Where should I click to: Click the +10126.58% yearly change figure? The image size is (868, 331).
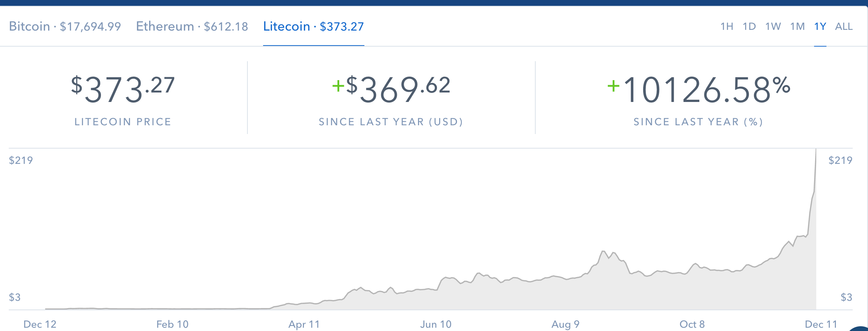[699, 89]
